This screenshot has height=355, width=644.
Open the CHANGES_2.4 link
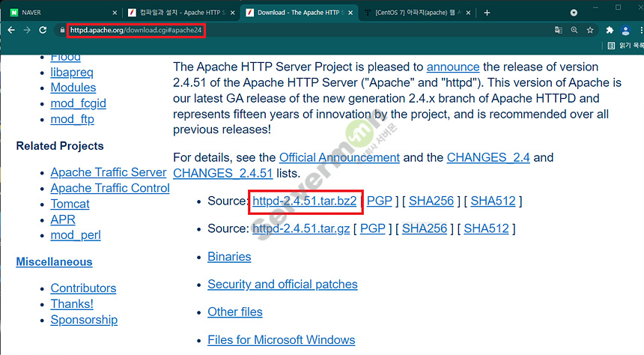click(x=488, y=157)
